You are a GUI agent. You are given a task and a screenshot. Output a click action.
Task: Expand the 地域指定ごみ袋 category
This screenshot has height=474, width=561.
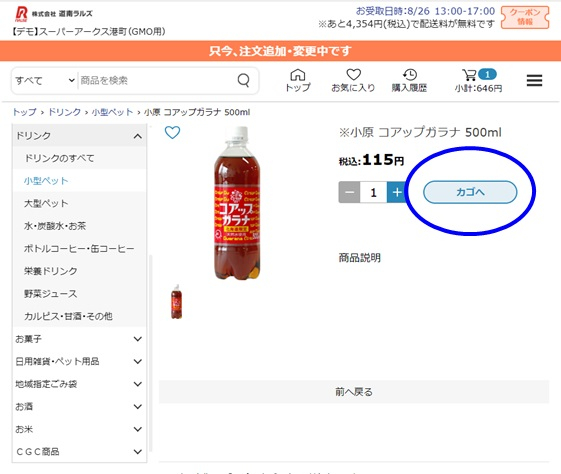[x=79, y=384]
